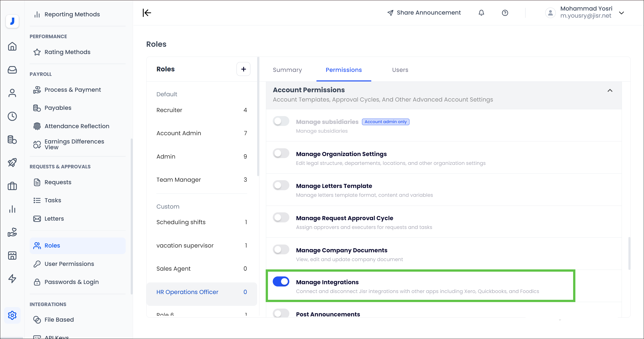The width and height of the screenshot is (644, 339).
Task: Switch to the Summary tab
Action: pos(287,70)
